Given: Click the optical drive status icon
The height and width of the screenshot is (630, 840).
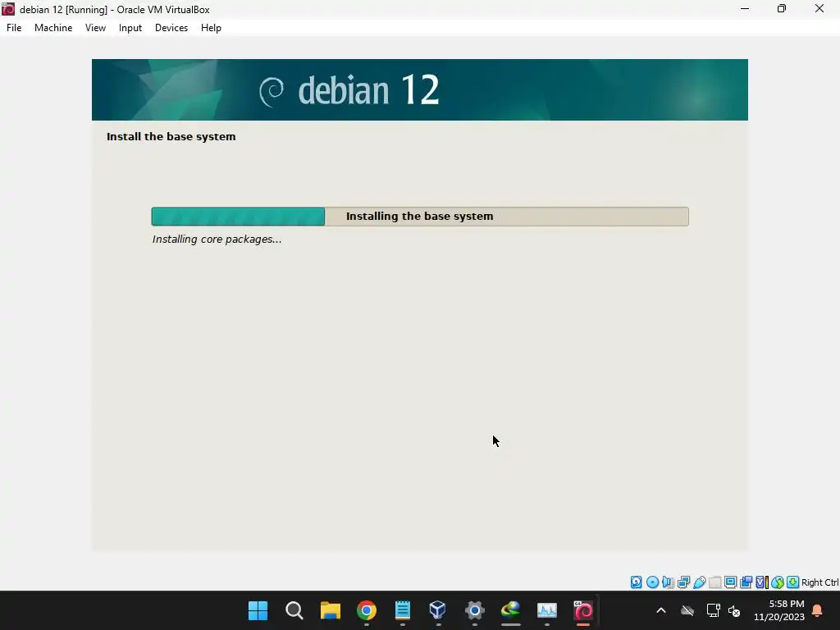Looking at the screenshot, I should coord(652,582).
